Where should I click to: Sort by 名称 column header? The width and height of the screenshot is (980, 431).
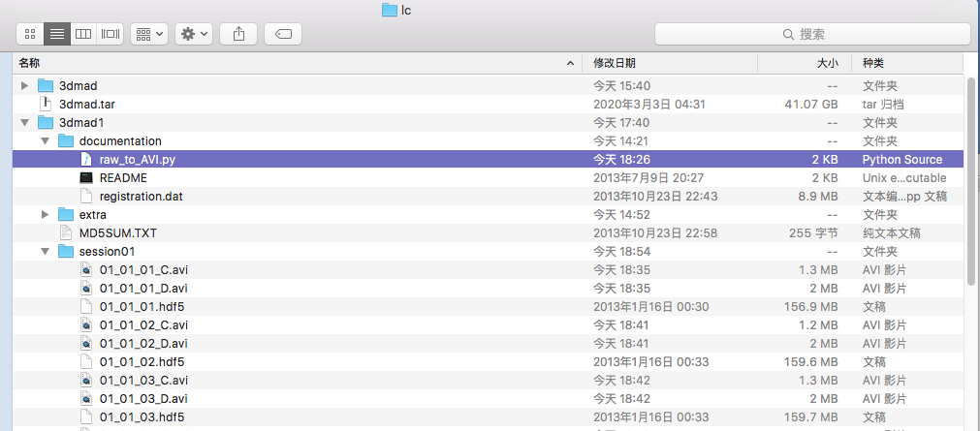(297, 63)
